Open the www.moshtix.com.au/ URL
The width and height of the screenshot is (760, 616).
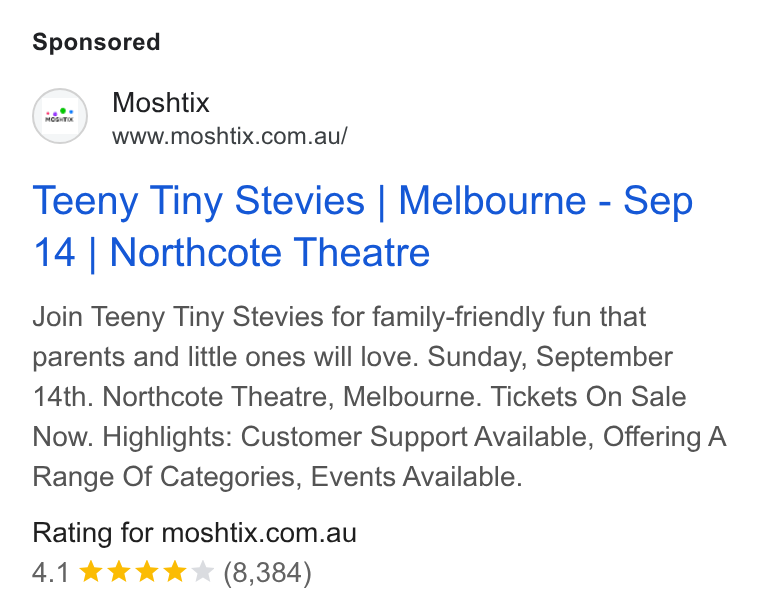click(x=230, y=136)
